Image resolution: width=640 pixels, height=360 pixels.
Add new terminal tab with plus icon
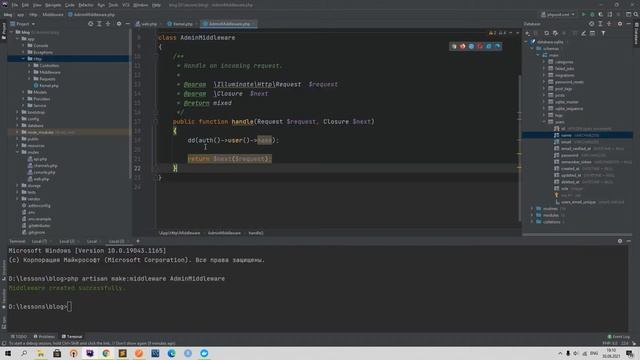pos(138,241)
